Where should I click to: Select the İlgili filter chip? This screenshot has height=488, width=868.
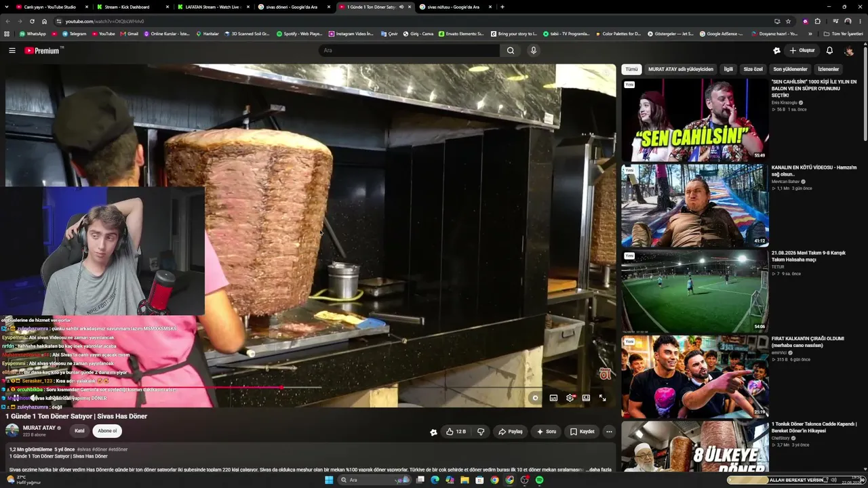[728, 69]
